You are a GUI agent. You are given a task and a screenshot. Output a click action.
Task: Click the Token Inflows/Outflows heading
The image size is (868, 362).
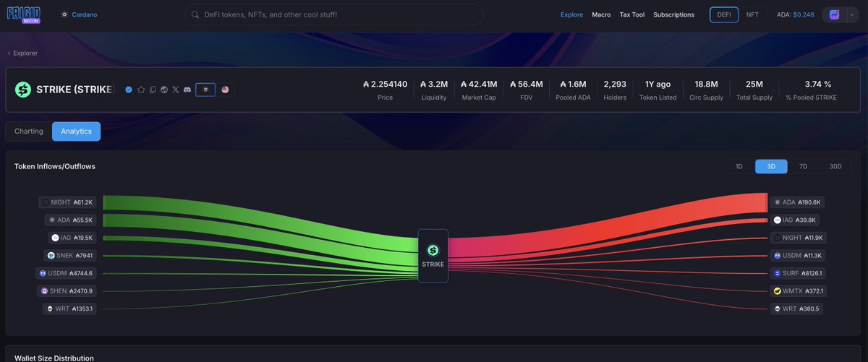point(55,166)
